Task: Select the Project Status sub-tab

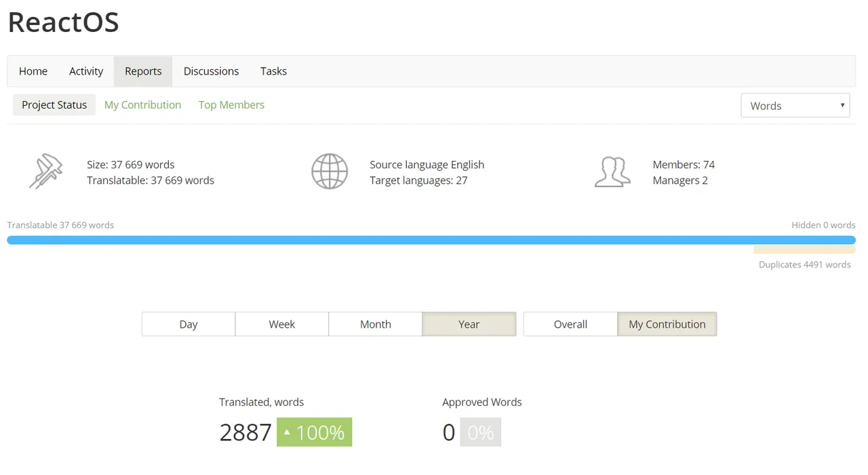Action: click(x=54, y=105)
